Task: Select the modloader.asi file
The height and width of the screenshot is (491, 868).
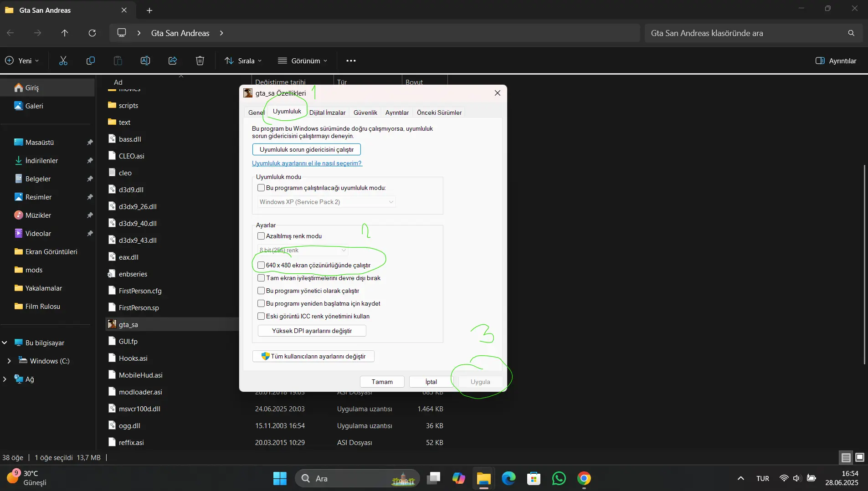Action: [x=140, y=392]
